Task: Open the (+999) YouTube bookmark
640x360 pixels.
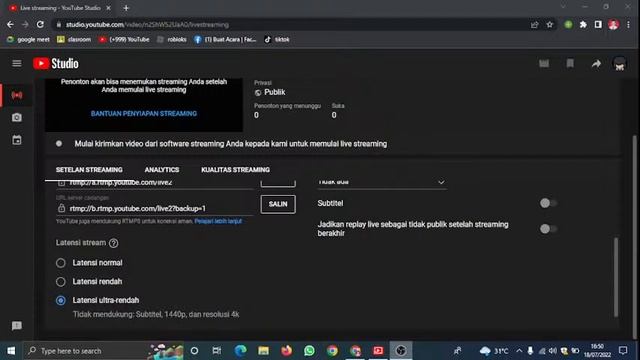Action: 124,40
